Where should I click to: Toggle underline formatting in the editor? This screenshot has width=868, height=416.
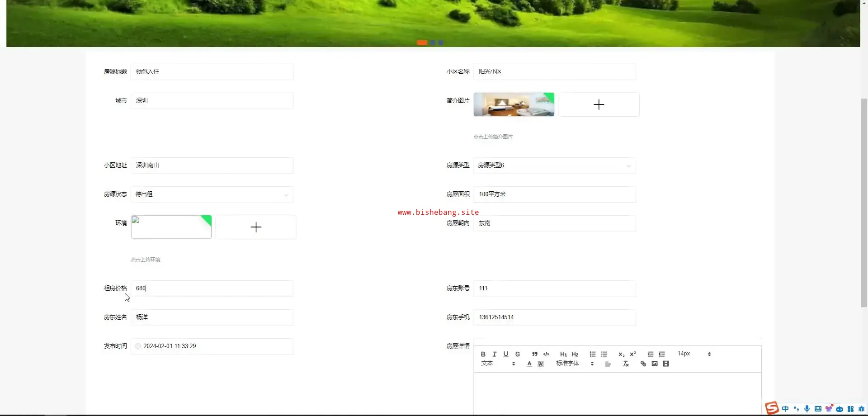[506, 355]
